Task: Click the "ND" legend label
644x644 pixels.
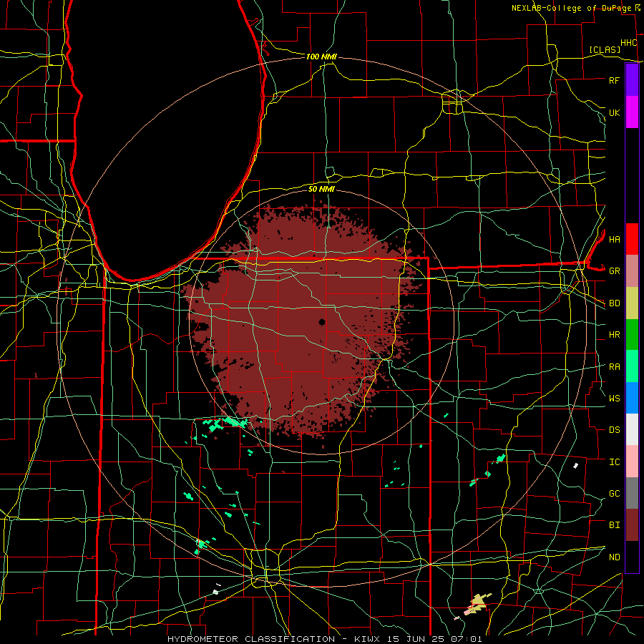Action: click(x=614, y=557)
